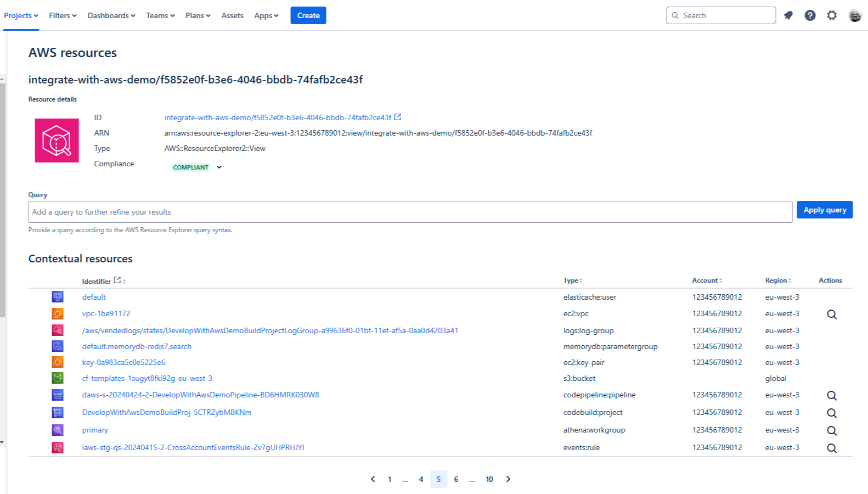Click the scrollbar down arrow at left edge

point(2,442)
